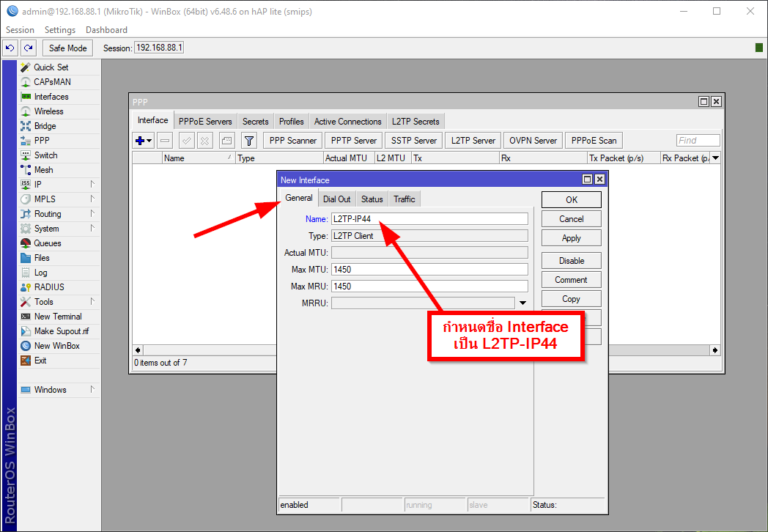
Task: Switch to L2TP Secrets tab
Action: [416, 122]
